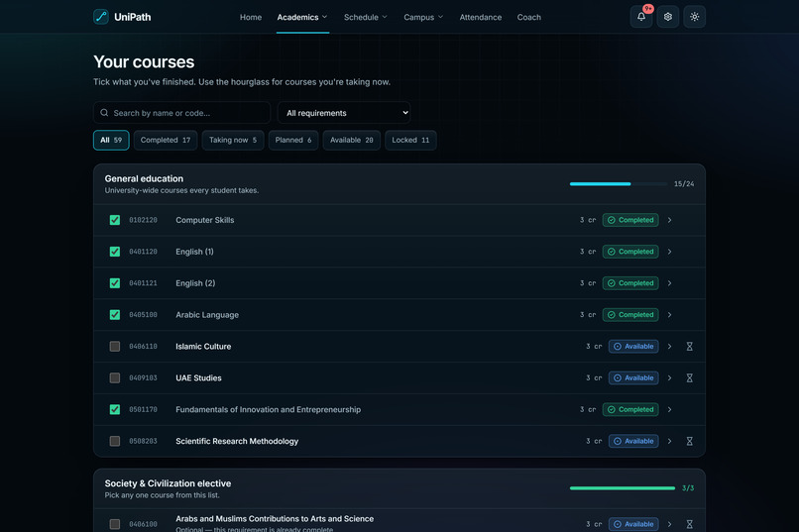Open the All requirements dropdown
This screenshot has width=799, height=532.
coord(344,113)
